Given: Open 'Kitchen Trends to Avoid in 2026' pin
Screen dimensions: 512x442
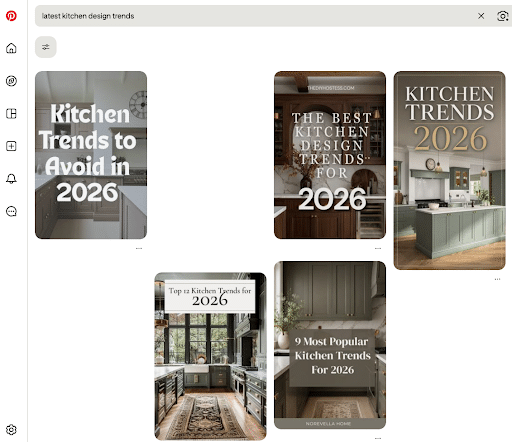Looking at the screenshot, I should pyautogui.click(x=91, y=155).
